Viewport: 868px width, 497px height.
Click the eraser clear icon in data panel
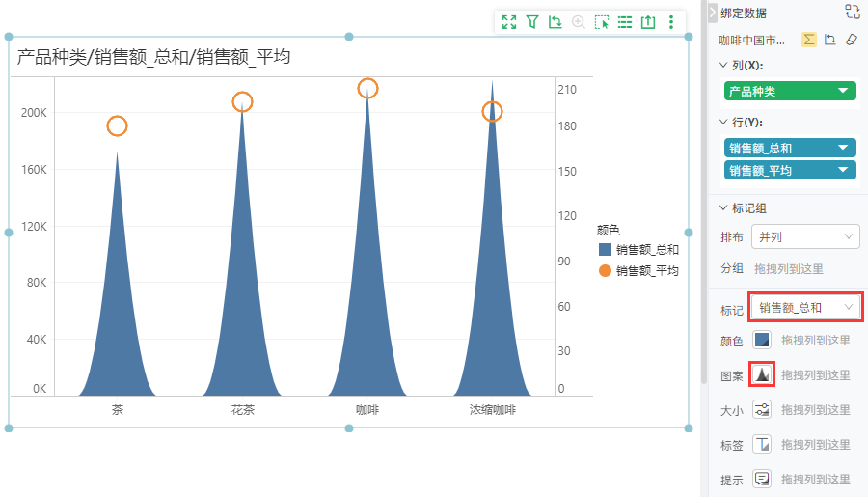(852, 40)
